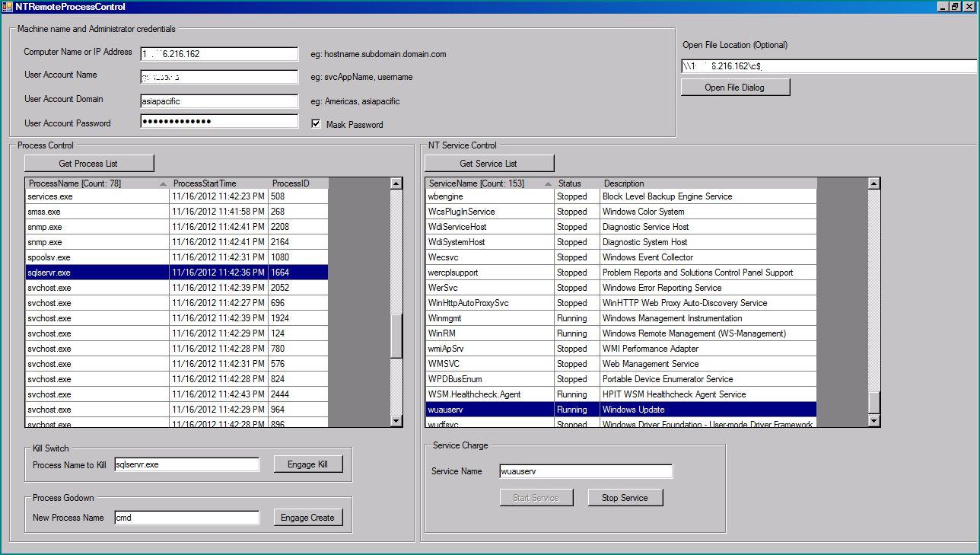Select the highlighted sqlservr.exe process row
The width and height of the screenshot is (980, 555).
(177, 273)
